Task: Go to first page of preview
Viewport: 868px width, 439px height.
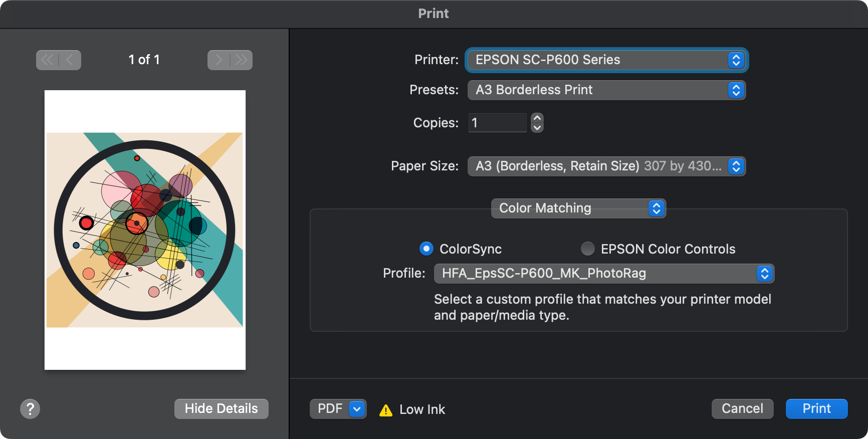Action: pyautogui.click(x=47, y=60)
